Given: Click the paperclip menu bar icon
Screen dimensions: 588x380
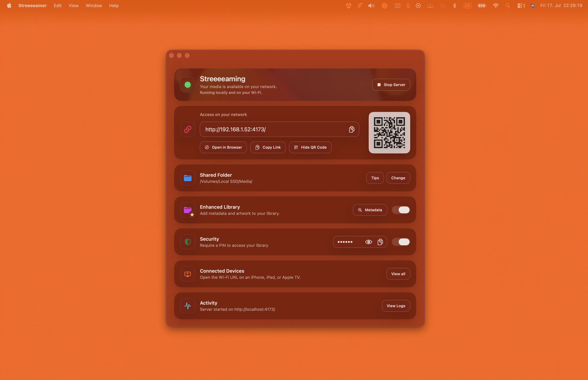Looking at the screenshot, I should coord(408,5).
